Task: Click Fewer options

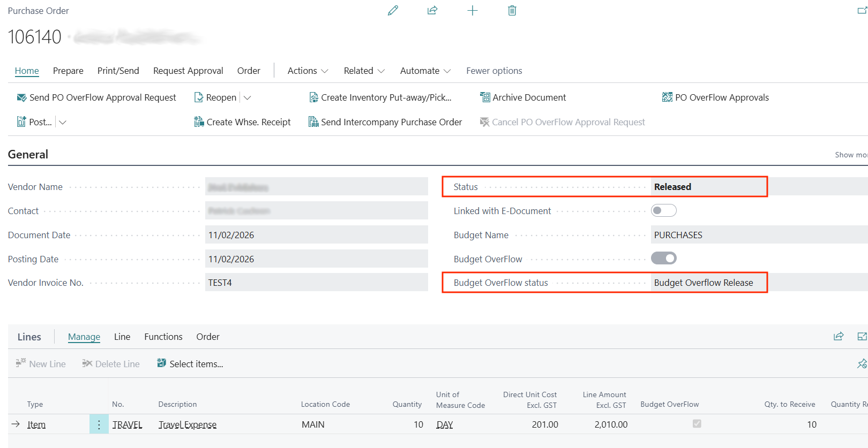Action: click(493, 71)
